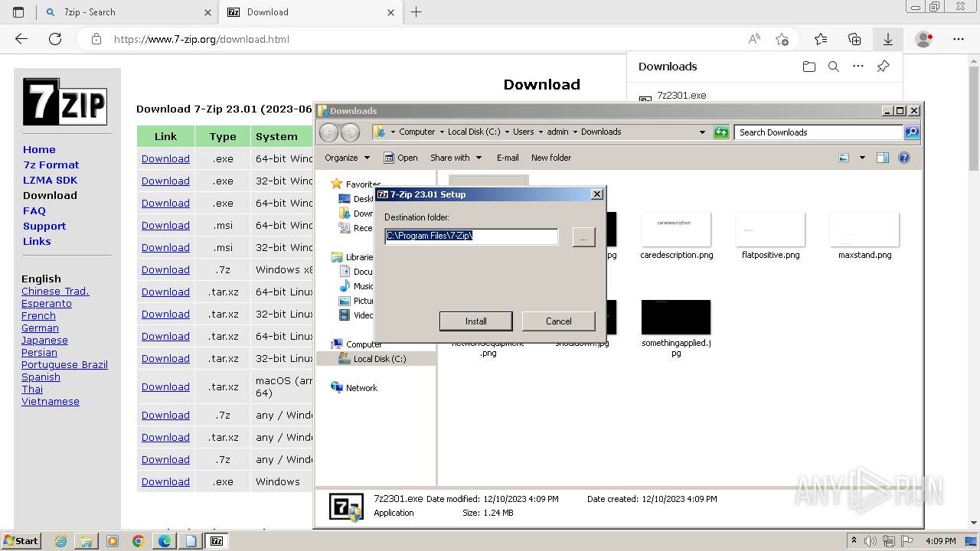Open browser collections icon

coord(854,39)
